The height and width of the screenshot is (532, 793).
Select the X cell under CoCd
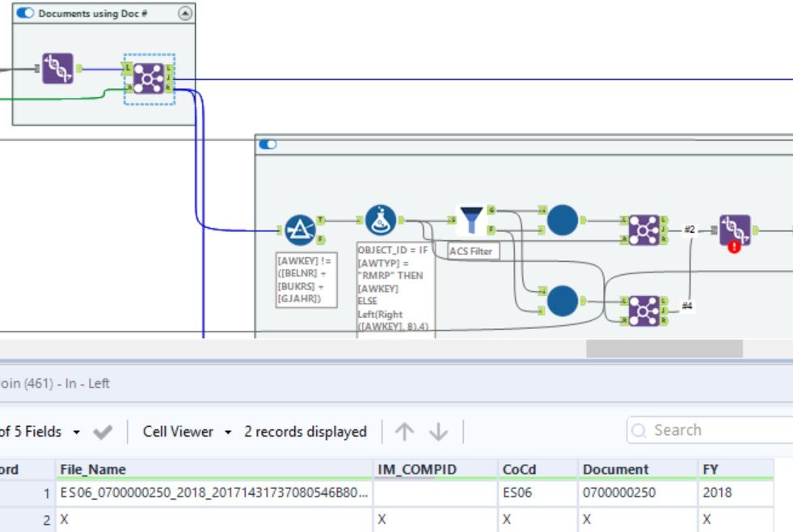pyautogui.click(x=538, y=520)
